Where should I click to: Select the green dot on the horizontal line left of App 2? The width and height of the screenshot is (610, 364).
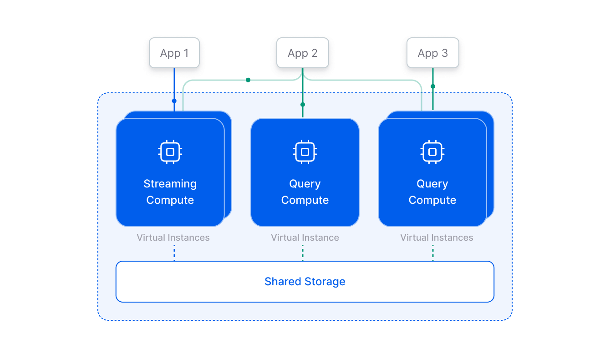pos(248,80)
